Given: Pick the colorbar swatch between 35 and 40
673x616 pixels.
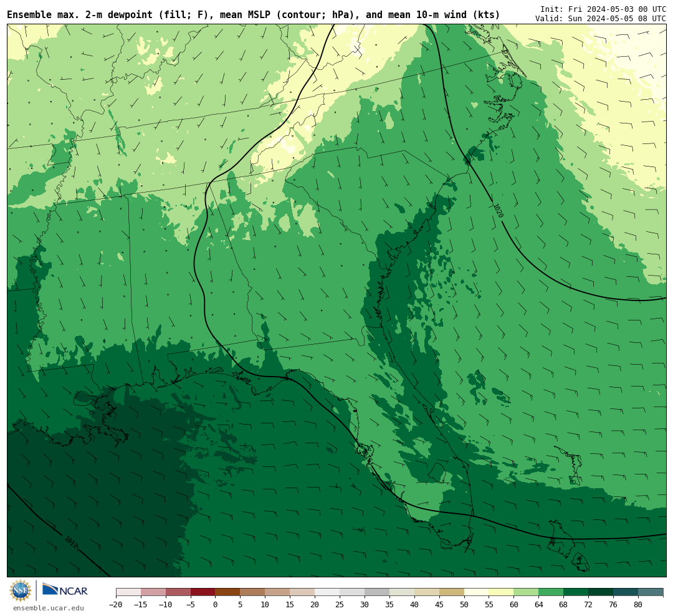Looking at the screenshot, I should (402, 592).
